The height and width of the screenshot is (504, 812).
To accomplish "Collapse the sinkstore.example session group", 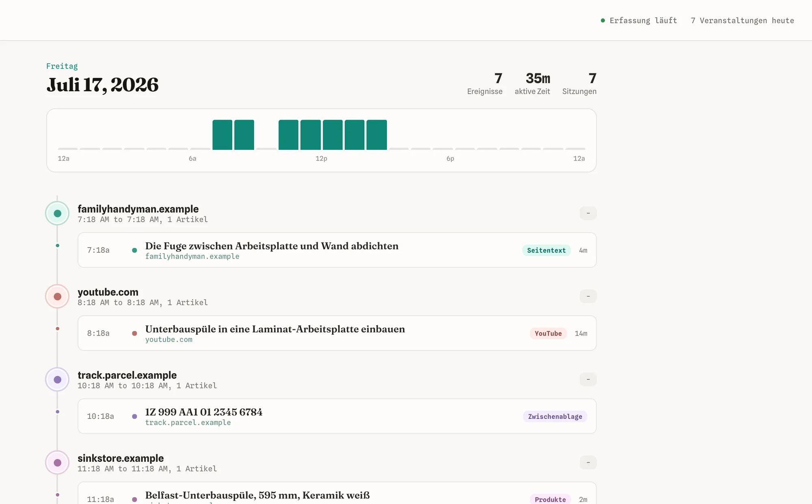I will point(588,462).
